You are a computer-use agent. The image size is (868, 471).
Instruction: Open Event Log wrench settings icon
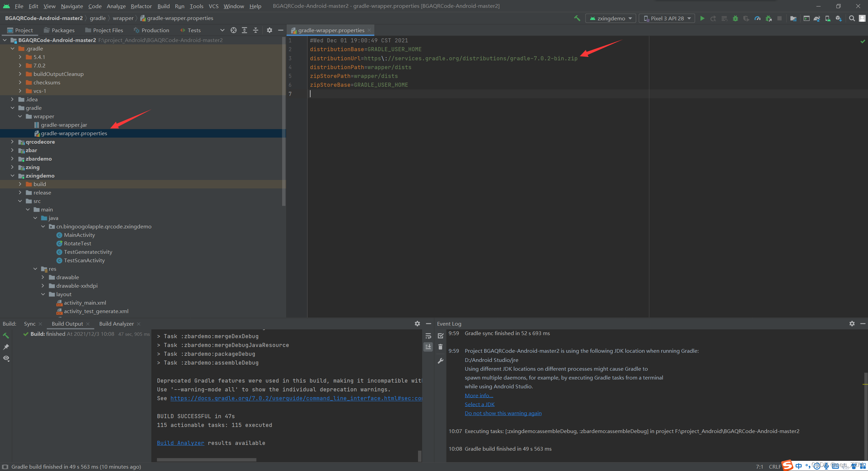[x=440, y=361]
